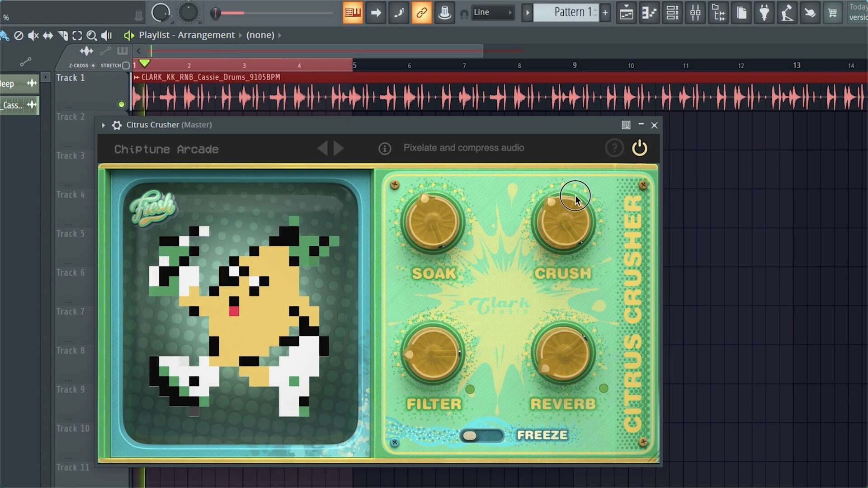Expand the arrow after (none) in the Playlist title
Viewport: 868px width, 488px height.
tap(279, 35)
